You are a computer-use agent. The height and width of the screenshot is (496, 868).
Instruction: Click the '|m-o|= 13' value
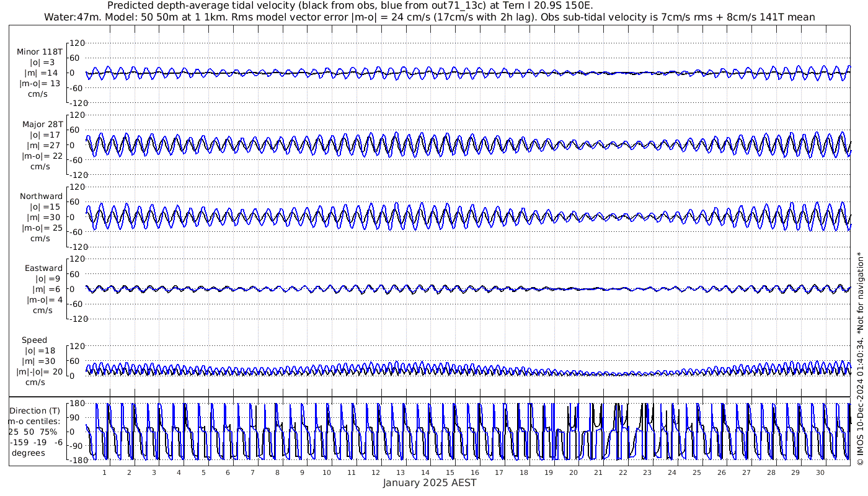(x=40, y=84)
